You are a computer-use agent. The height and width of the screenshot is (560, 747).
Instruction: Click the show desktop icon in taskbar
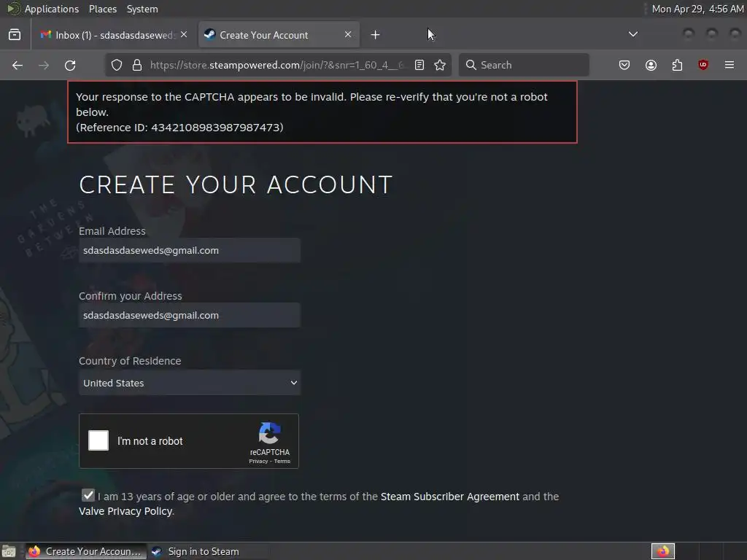pos(9,551)
